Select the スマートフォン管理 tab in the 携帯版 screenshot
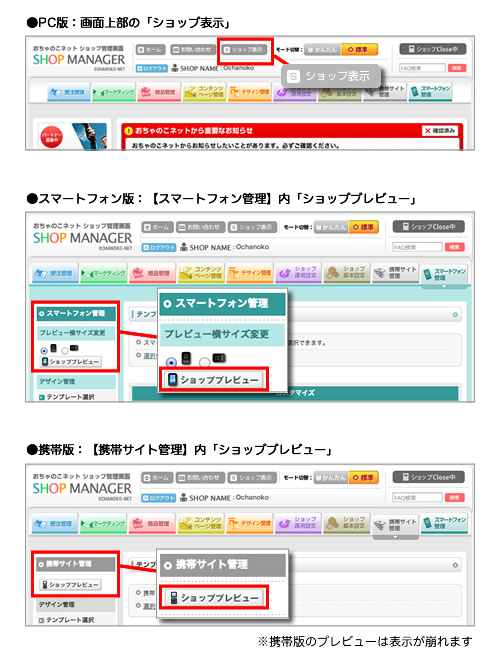 coord(444,523)
